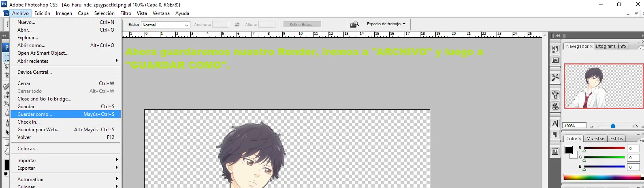The width and height of the screenshot is (644, 188).
Task: Expand the Abrir recientes submenu
Action: click(x=65, y=61)
